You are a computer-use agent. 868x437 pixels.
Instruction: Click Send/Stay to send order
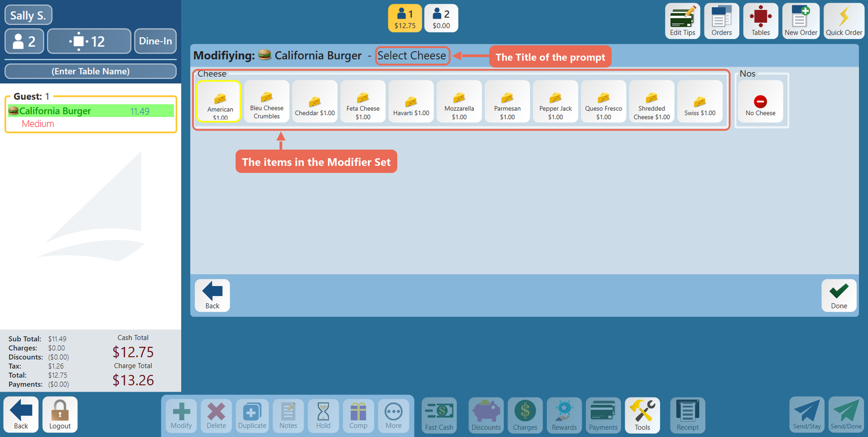point(807,414)
